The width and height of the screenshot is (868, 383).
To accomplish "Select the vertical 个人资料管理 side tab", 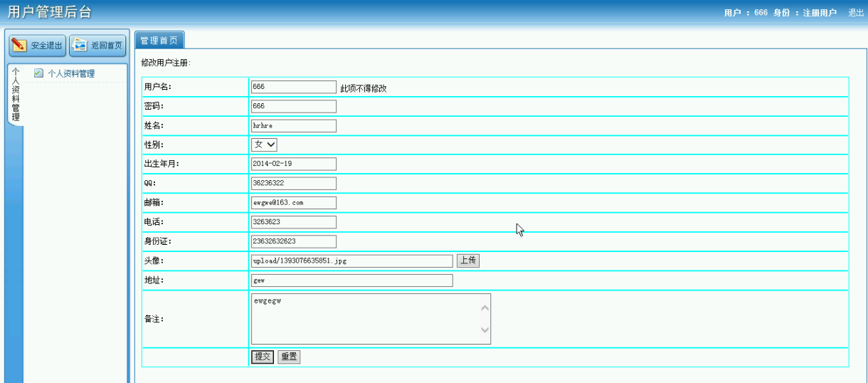I will pos(16,95).
